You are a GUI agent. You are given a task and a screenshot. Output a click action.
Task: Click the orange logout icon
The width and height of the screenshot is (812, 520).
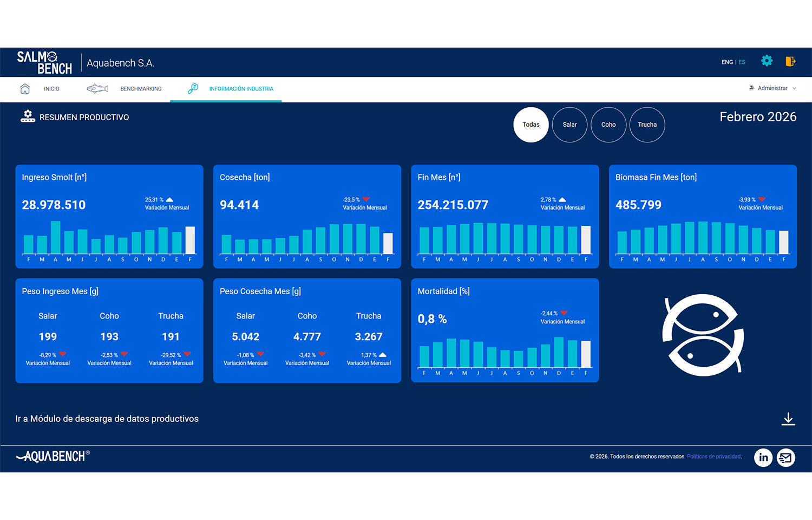[790, 61]
